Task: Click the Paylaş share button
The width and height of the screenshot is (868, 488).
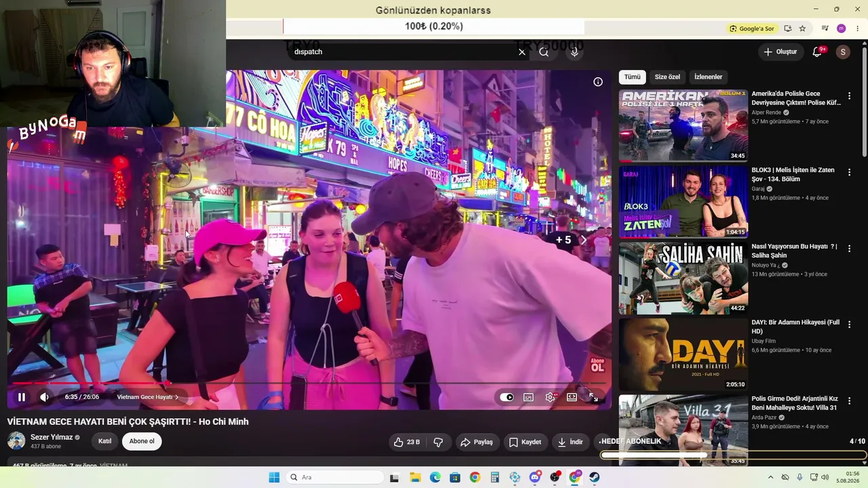Action: pos(477,442)
